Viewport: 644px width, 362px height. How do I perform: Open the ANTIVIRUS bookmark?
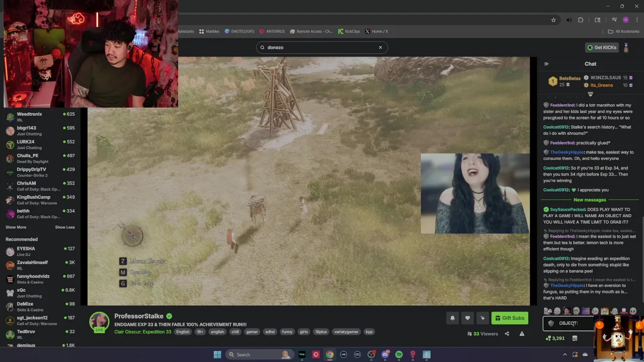tap(272, 31)
